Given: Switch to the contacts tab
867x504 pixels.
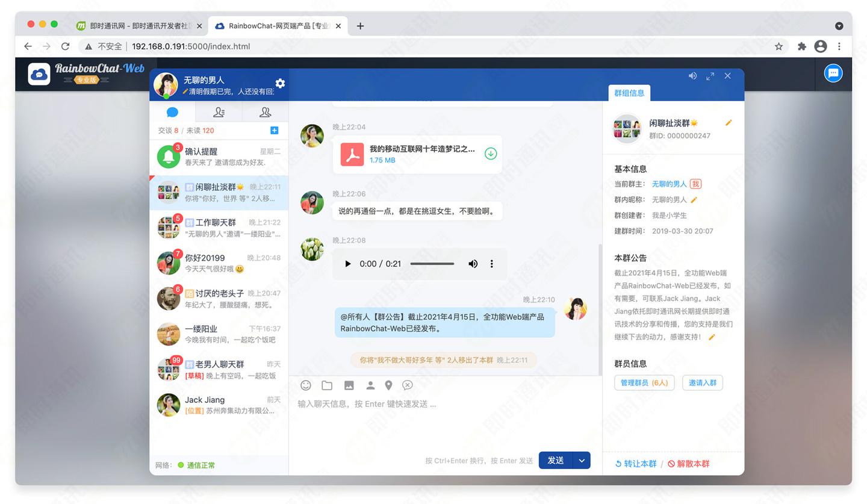Looking at the screenshot, I should point(219,112).
